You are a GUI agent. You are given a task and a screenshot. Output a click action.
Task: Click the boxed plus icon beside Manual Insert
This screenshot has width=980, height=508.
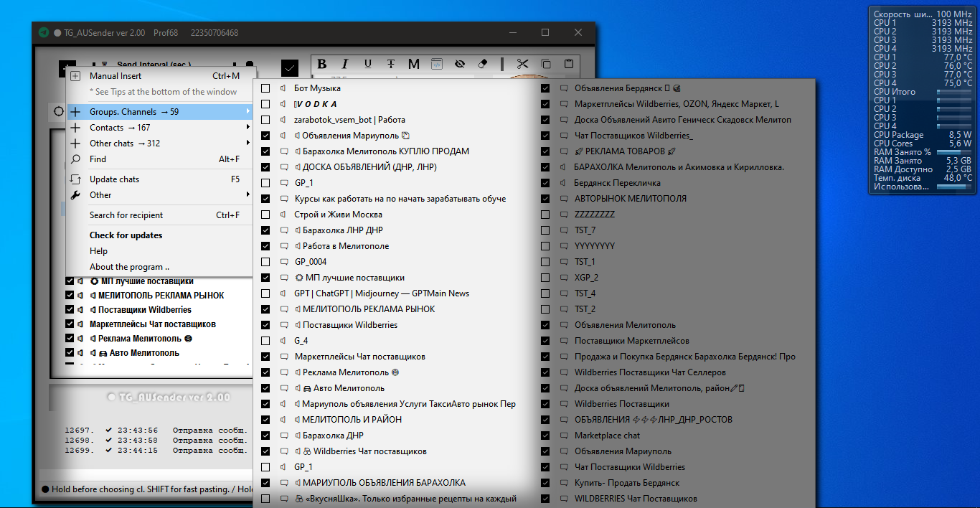(x=75, y=76)
